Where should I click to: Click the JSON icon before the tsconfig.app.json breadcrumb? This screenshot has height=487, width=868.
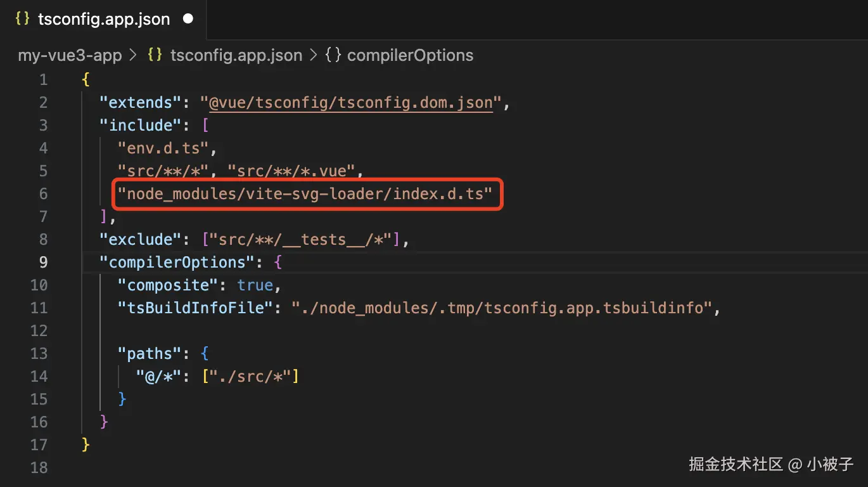tap(155, 55)
